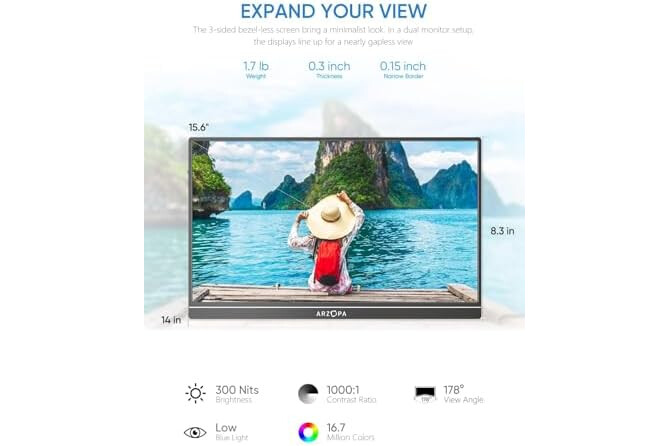Screen dimensions: 669x446
Task: Click the woman's straw hat in image
Action: tap(330, 217)
